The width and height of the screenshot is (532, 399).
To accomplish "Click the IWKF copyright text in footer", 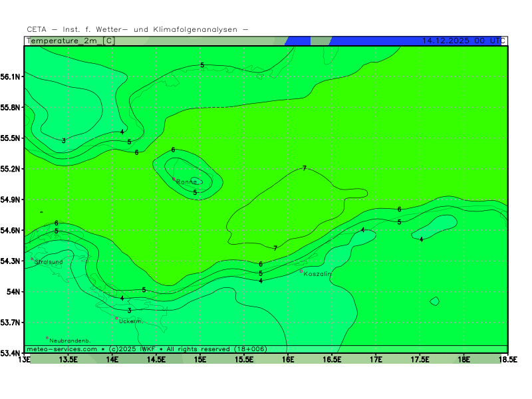I will point(145,348).
